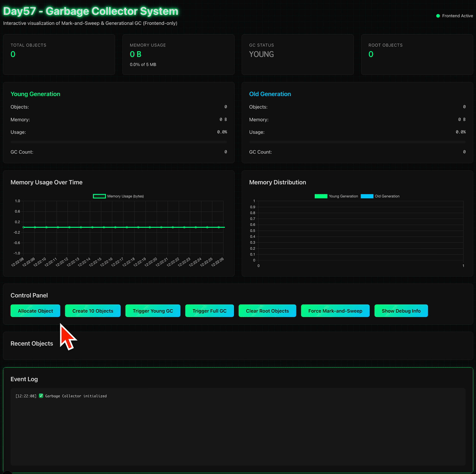Image resolution: width=476 pixels, height=474 pixels.
Task: Click the Root Objects count value
Action: click(x=371, y=55)
